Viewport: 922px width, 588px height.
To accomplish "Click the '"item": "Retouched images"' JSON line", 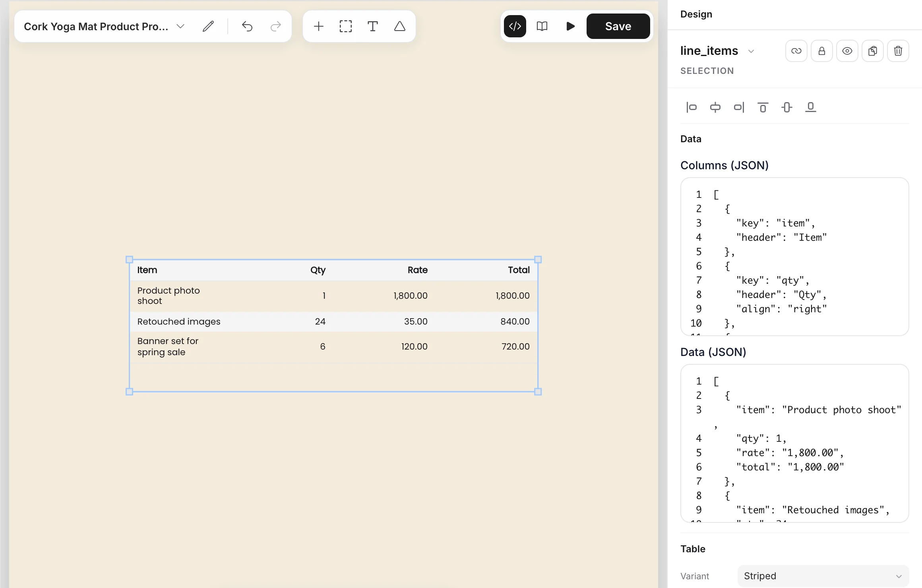I will click(813, 510).
